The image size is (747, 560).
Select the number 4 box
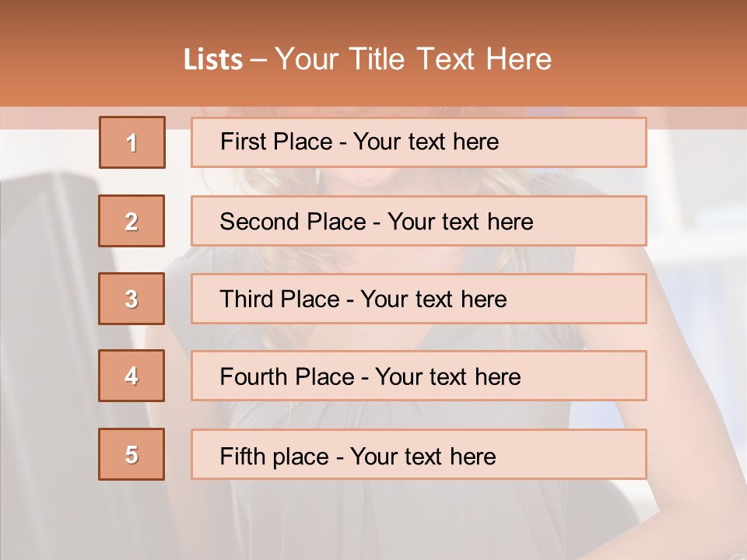click(132, 376)
